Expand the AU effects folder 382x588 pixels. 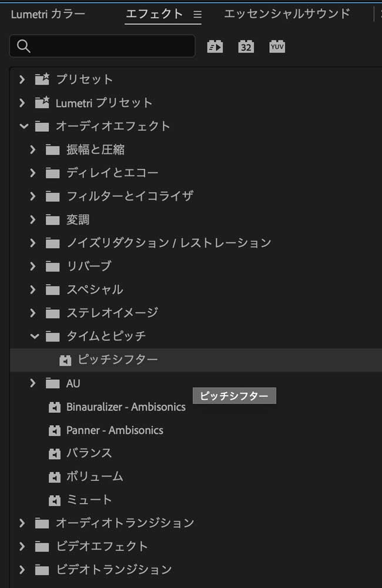(x=33, y=383)
